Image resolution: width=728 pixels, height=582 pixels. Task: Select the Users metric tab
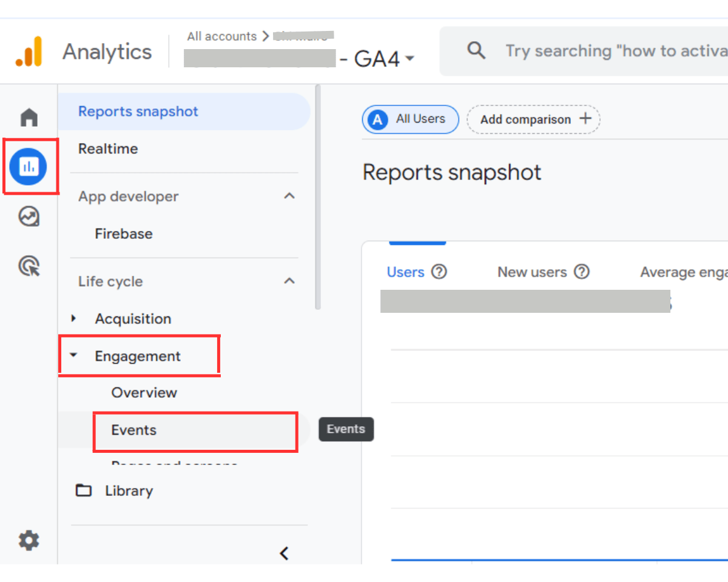pyautogui.click(x=405, y=272)
